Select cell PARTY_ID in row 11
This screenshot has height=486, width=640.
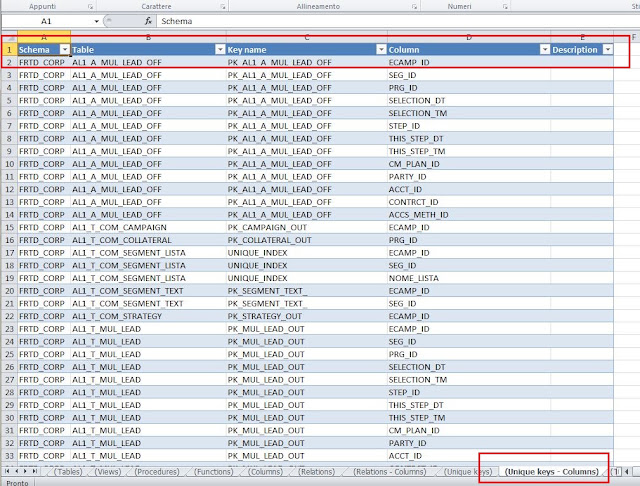(469, 177)
